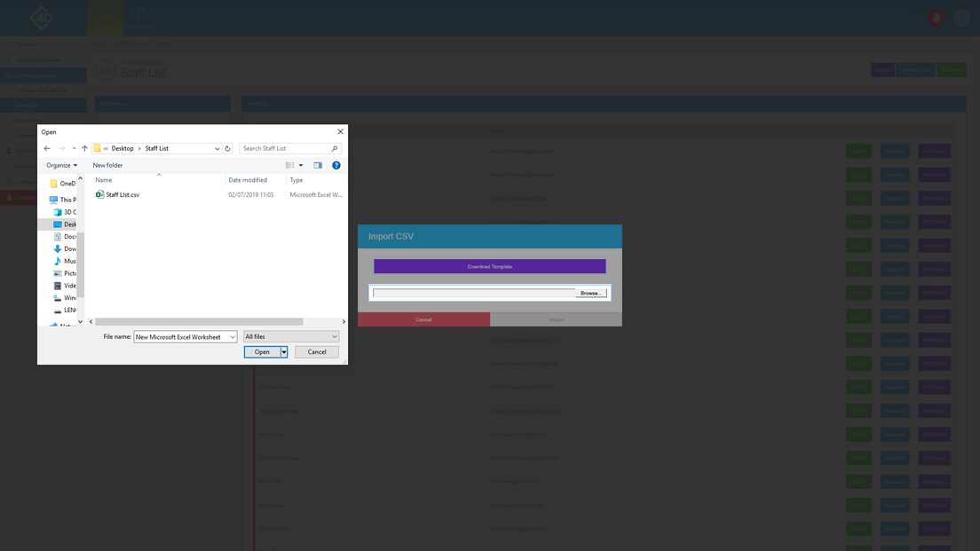The height and width of the screenshot is (551, 980).
Task: Open the view options dropdown arrow
Action: pos(301,166)
